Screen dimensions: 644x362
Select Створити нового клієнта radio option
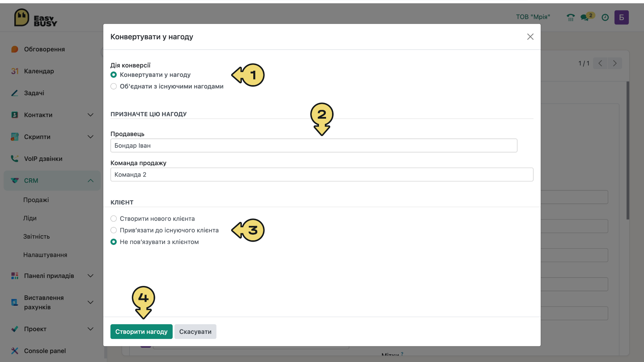coord(153,219)
